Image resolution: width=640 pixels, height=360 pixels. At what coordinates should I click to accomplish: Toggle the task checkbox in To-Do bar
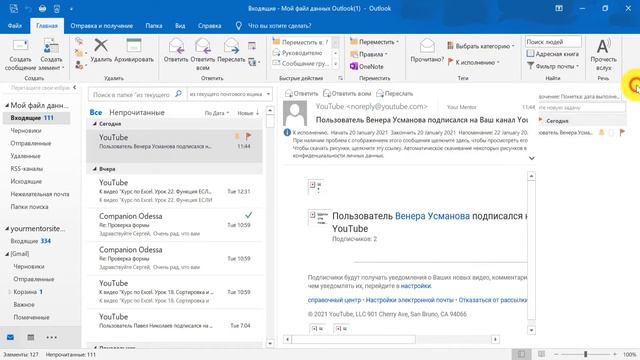(611, 132)
